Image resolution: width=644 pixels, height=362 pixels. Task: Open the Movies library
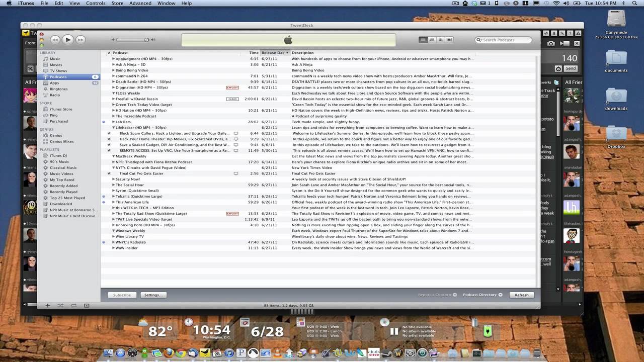tap(56, 65)
